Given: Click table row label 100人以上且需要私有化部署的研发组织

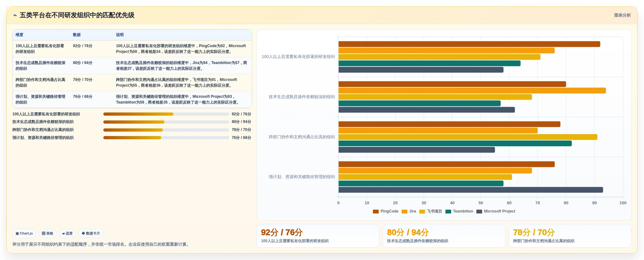Looking at the screenshot, I should coord(40,49).
